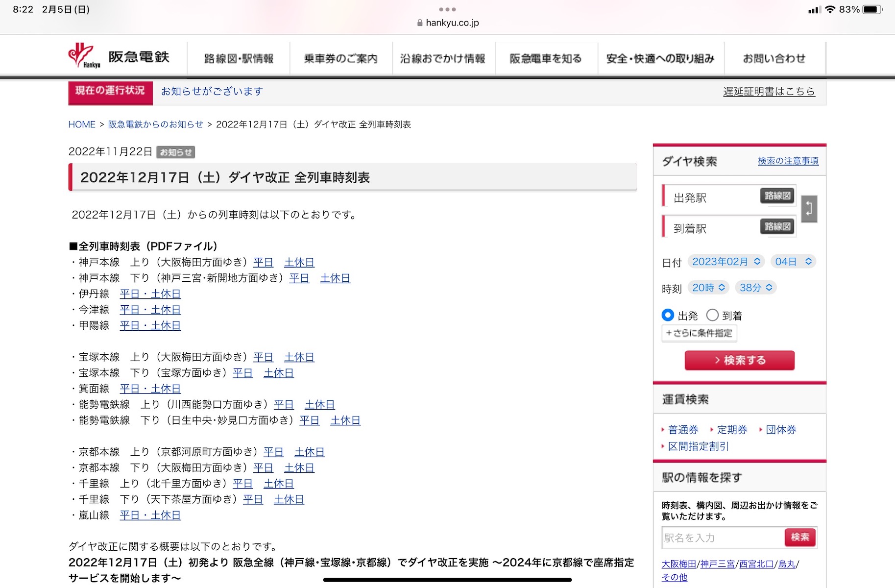Viewport: 895px width, 588px height.
Task: Tap the Wi-Fi status icon
Action: click(830, 9)
